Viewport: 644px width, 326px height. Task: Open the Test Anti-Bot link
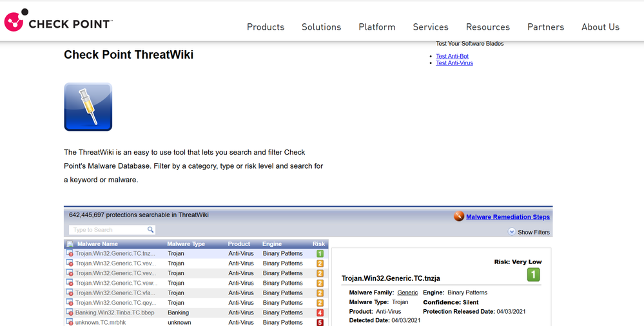pyautogui.click(x=452, y=56)
